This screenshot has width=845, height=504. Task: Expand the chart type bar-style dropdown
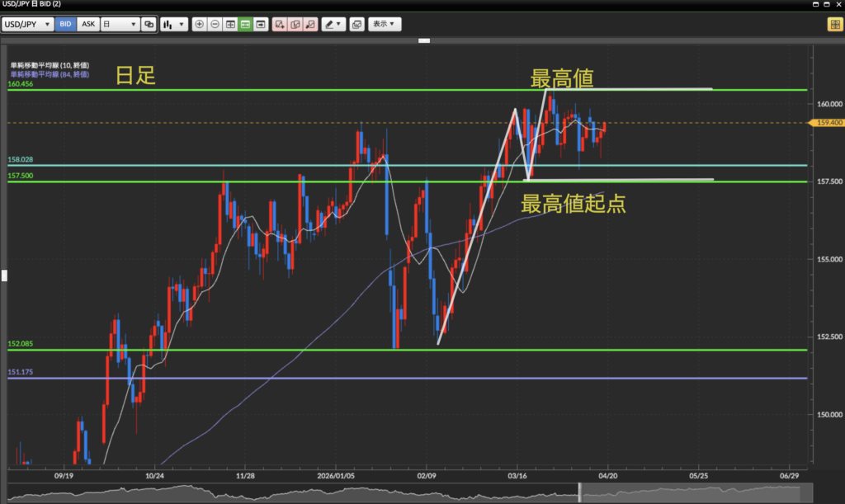[x=172, y=25]
